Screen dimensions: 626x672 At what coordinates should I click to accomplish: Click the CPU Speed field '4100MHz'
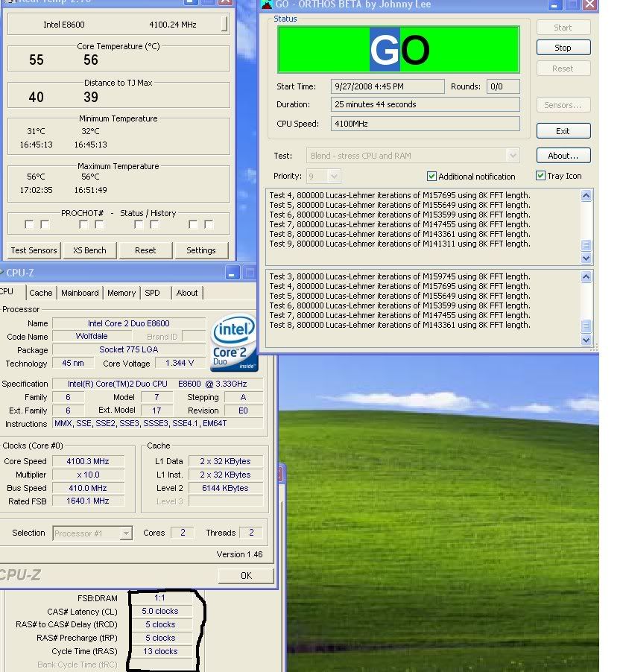click(x=426, y=124)
